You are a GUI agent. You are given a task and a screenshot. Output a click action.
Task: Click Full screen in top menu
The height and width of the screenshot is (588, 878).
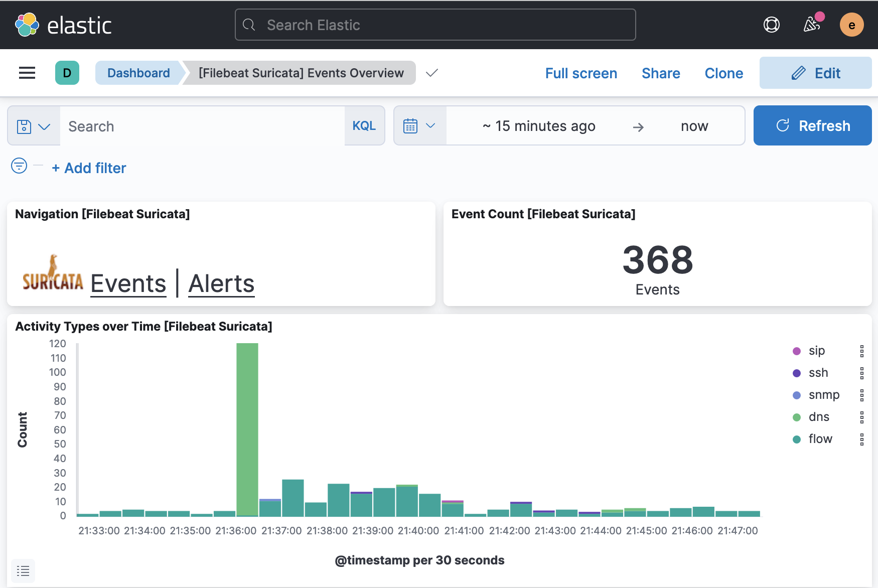[x=581, y=73]
